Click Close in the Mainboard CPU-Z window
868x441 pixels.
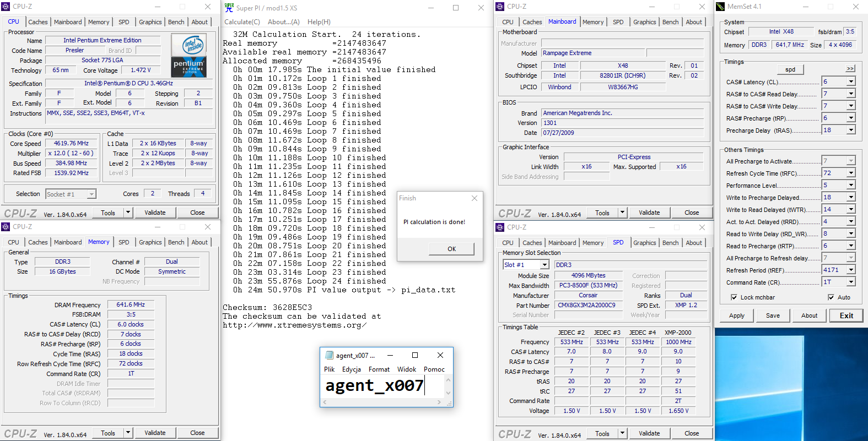point(692,213)
